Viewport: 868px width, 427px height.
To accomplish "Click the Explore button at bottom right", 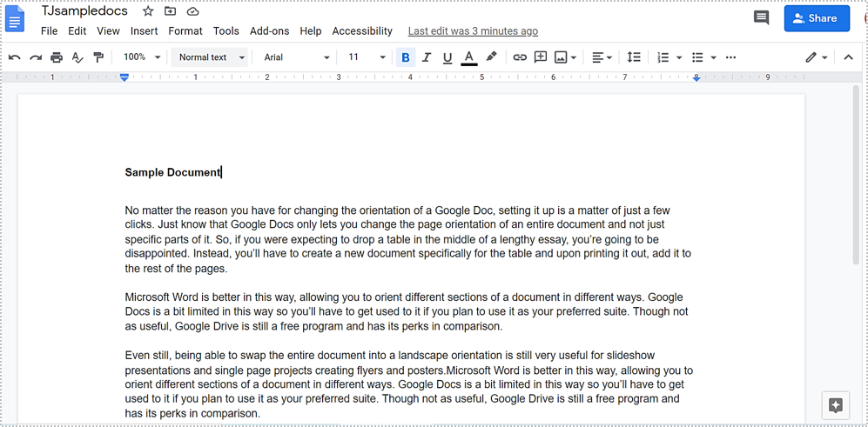I will 836,405.
